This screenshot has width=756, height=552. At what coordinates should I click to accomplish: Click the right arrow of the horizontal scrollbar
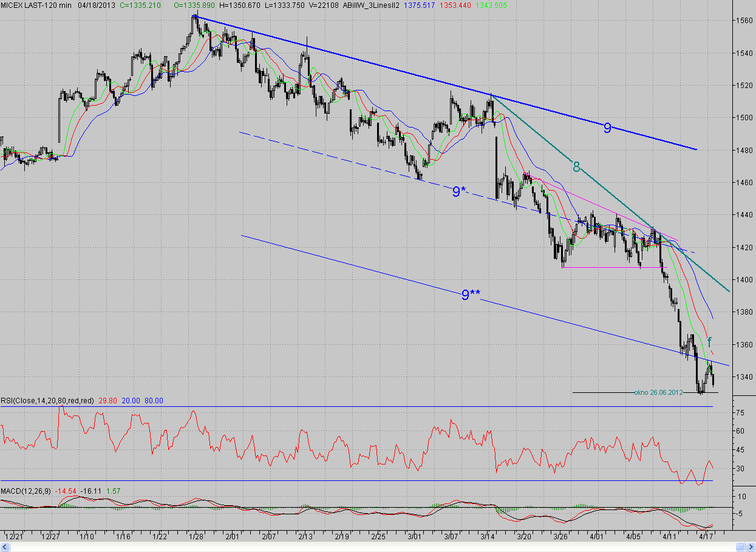pos(751,547)
